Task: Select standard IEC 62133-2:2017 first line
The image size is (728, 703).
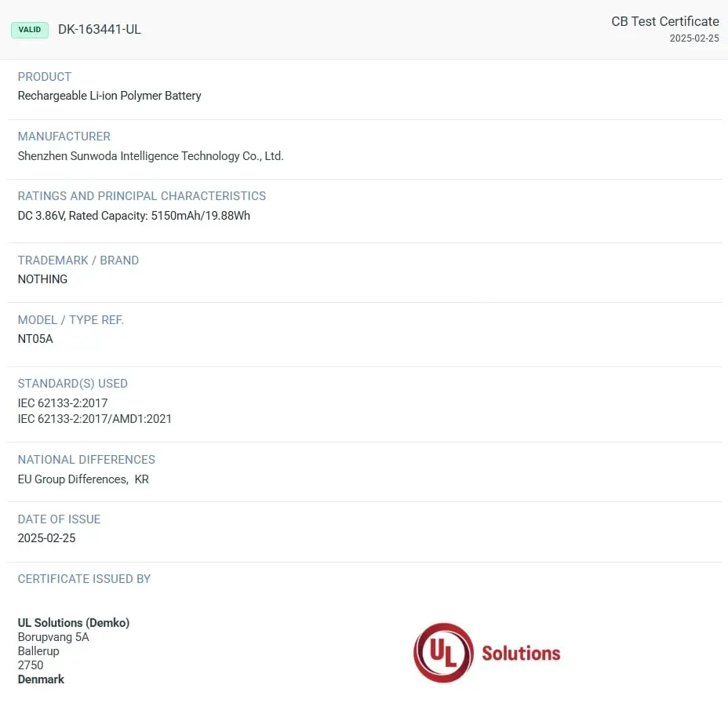Action: click(x=63, y=403)
